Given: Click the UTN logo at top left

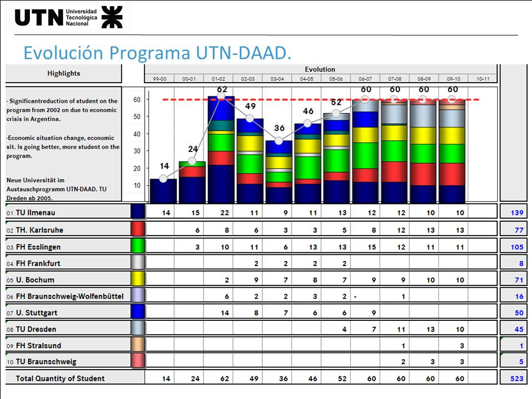Looking at the screenshot, I should [x=69, y=17].
